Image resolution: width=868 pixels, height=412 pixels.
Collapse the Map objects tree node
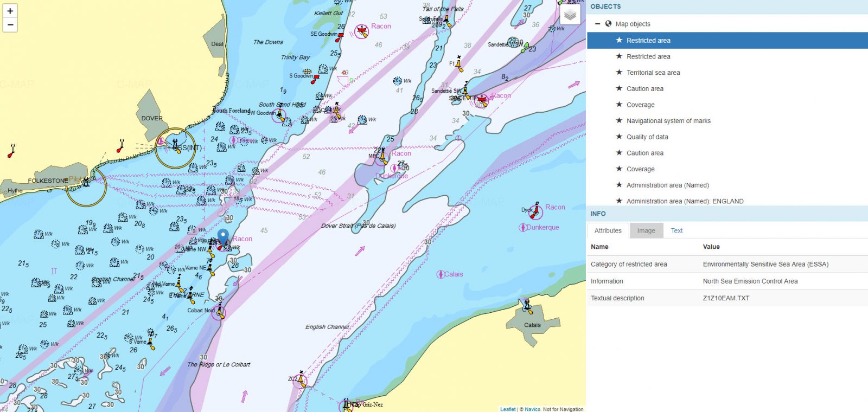pyautogui.click(x=597, y=24)
